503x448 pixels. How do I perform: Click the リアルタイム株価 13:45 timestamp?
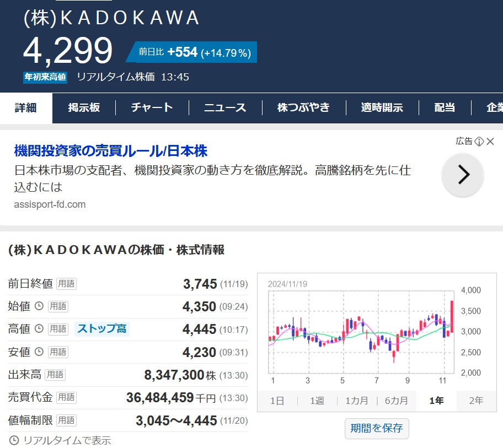coord(133,77)
